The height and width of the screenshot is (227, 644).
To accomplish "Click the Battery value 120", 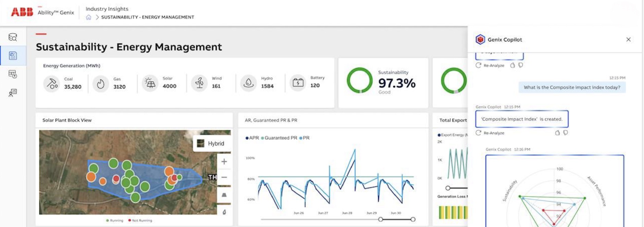I will [315, 85].
